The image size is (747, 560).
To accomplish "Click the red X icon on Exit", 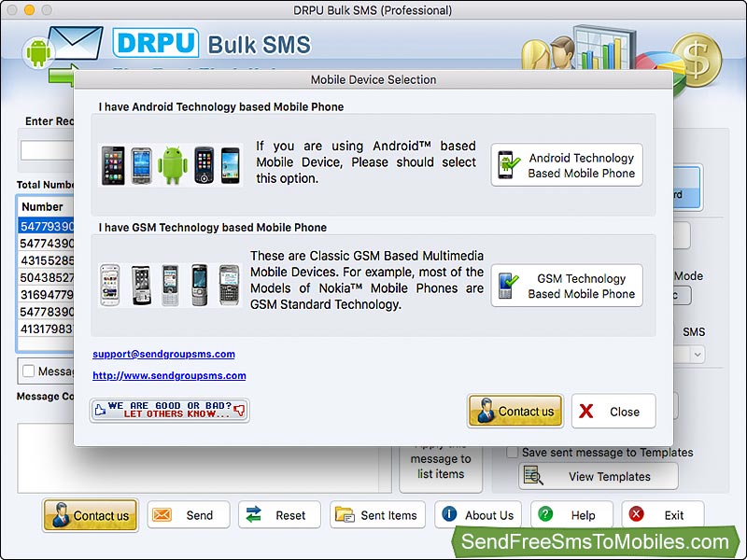I will [x=637, y=514].
